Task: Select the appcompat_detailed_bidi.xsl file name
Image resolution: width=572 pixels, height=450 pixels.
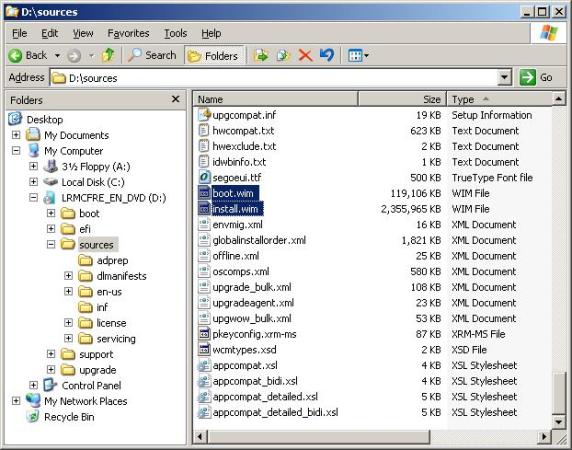Action: point(275,412)
